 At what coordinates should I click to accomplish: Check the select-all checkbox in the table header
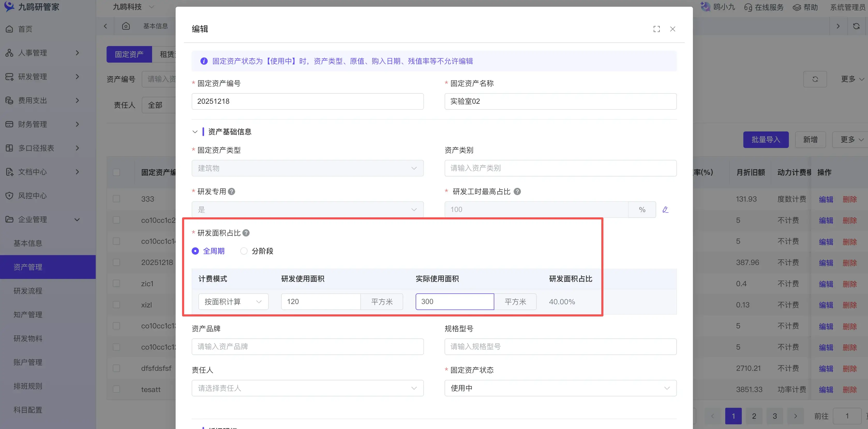point(116,172)
